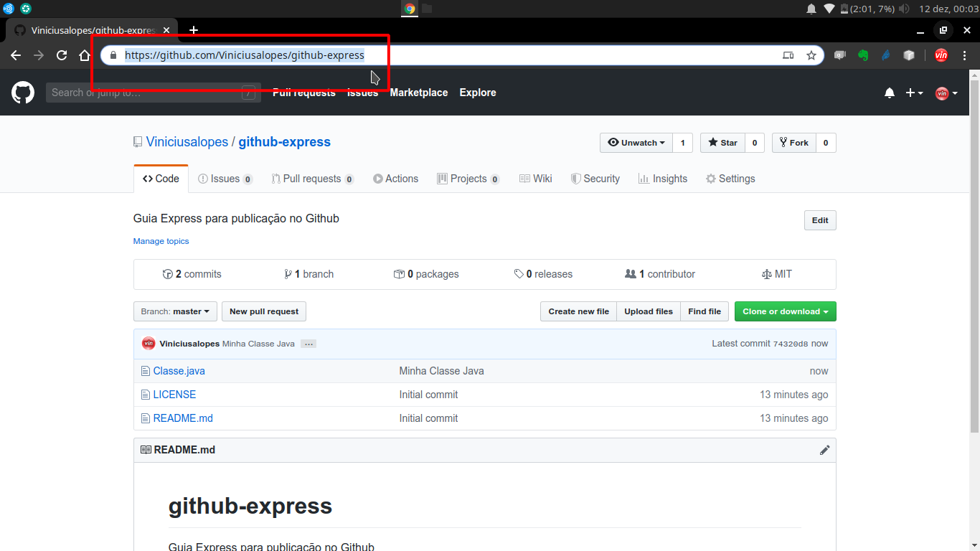Click the browser address bar URL
Screen dimensions: 980x551
[x=245, y=55]
